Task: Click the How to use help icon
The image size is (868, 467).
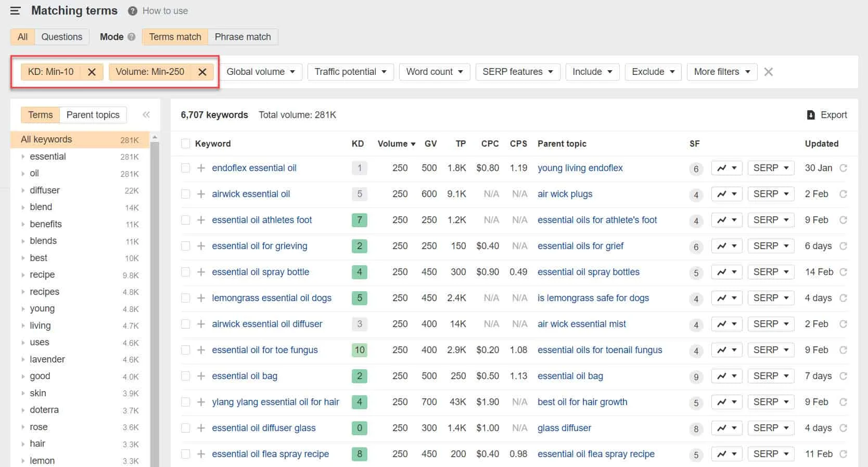Action: [133, 11]
